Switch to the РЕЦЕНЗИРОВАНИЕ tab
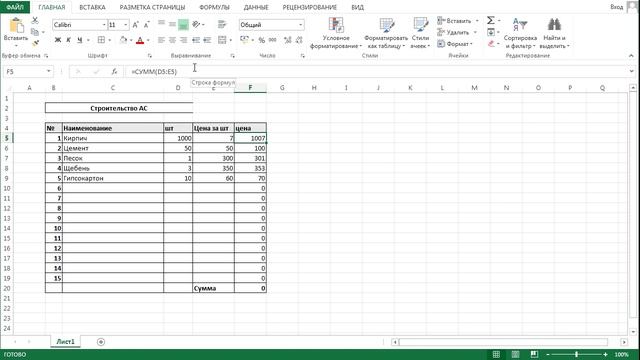 tap(309, 7)
